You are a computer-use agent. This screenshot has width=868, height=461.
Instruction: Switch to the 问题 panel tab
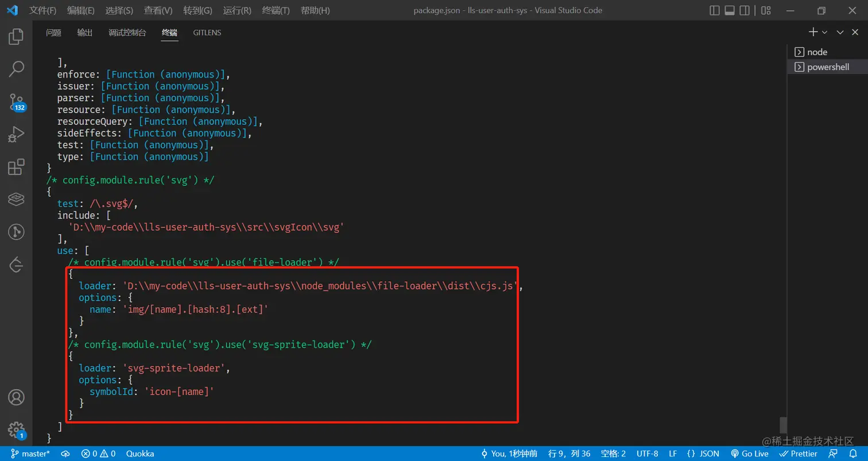(x=53, y=33)
